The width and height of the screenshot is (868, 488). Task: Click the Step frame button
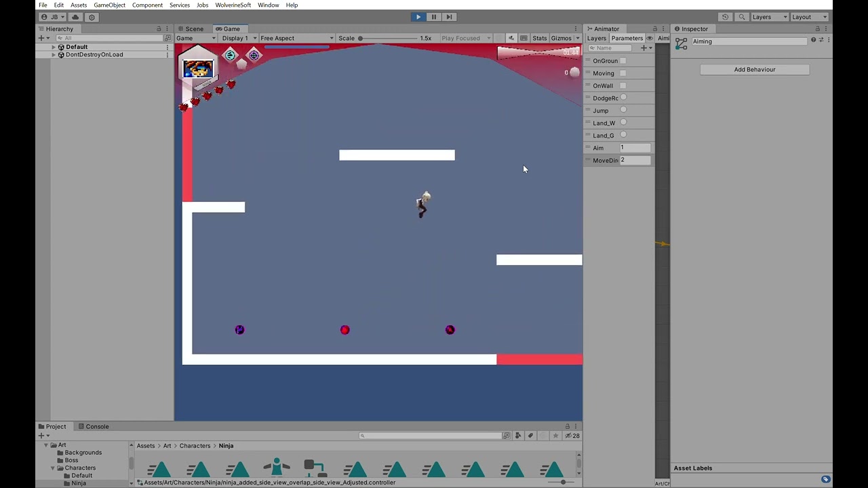click(449, 17)
